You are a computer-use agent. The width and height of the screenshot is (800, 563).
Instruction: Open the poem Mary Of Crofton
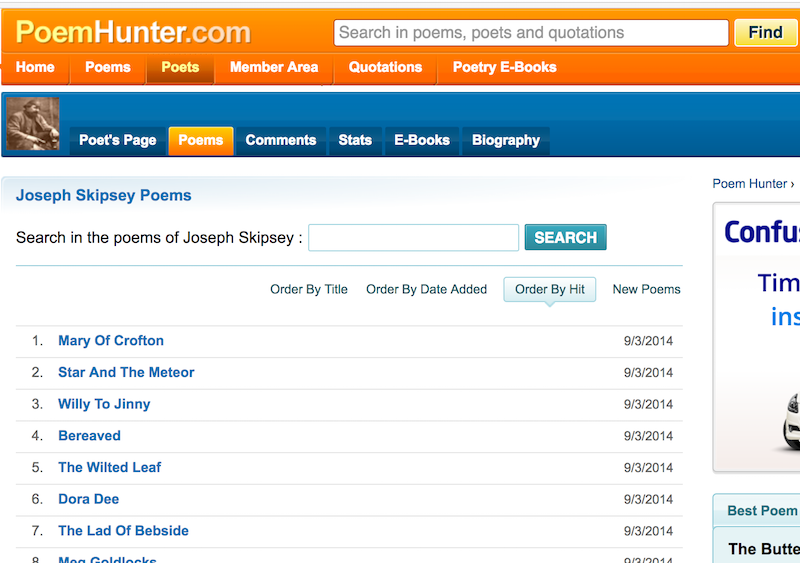click(x=111, y=341)
